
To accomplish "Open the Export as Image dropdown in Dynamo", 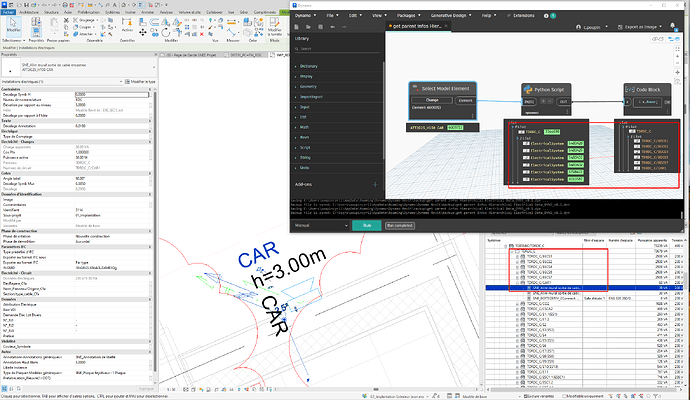I will [x=640, y=27].
